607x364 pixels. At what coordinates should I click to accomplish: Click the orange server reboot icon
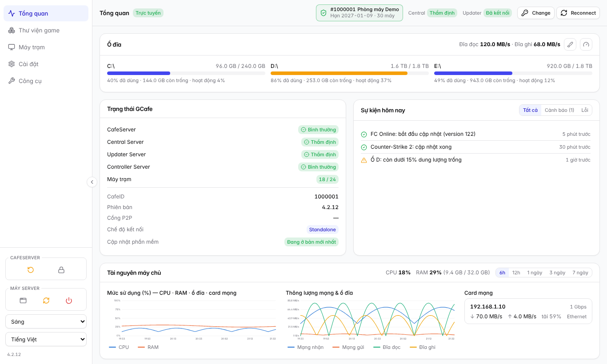tap(46, 301)
